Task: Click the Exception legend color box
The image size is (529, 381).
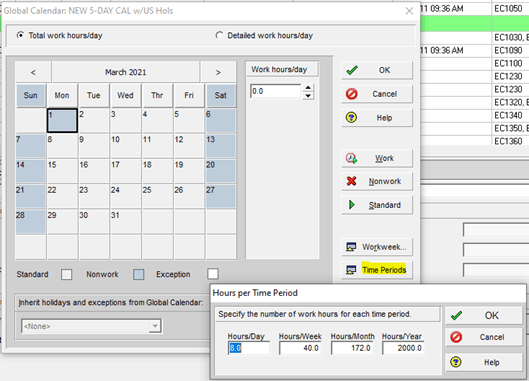Action: coord(213,274)
